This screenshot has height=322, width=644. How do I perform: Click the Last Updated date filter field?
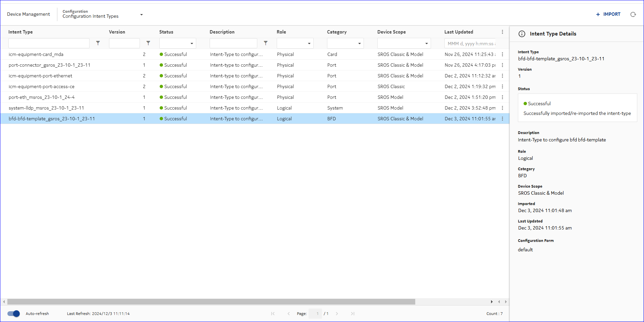(x=470, y=44)
